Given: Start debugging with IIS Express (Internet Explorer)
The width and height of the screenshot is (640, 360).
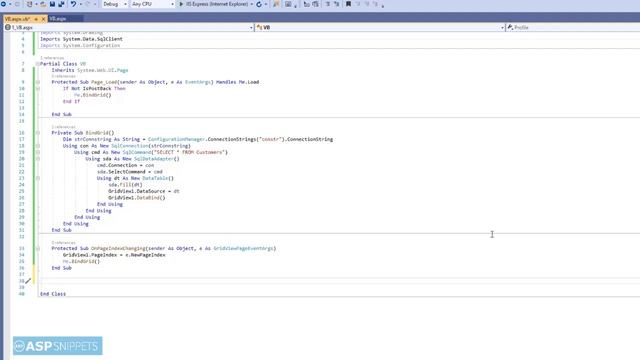Looking at the screenshot, I should point(213,4).
